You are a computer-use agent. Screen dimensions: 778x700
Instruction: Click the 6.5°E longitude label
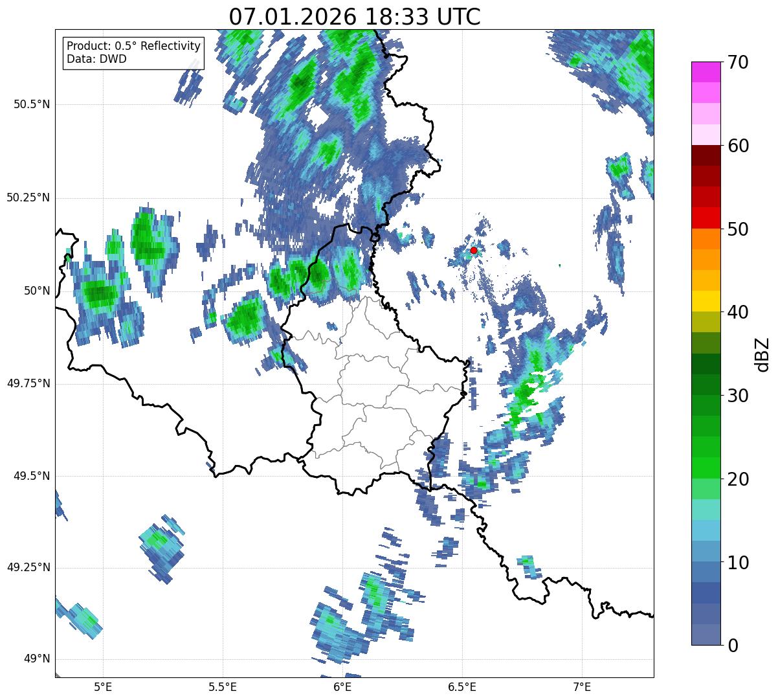(462, 687)
